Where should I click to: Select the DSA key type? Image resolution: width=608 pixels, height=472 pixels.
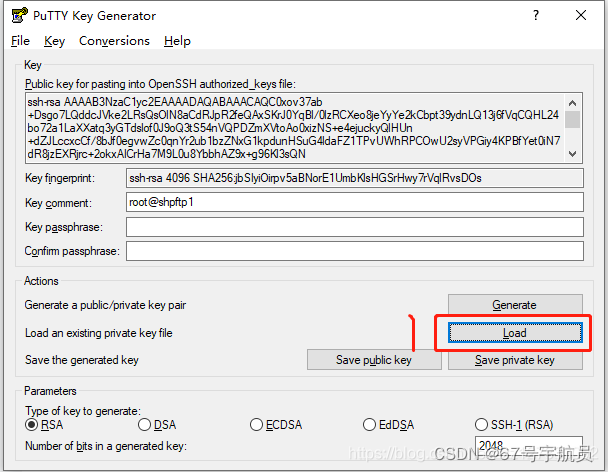coord(157,425)
